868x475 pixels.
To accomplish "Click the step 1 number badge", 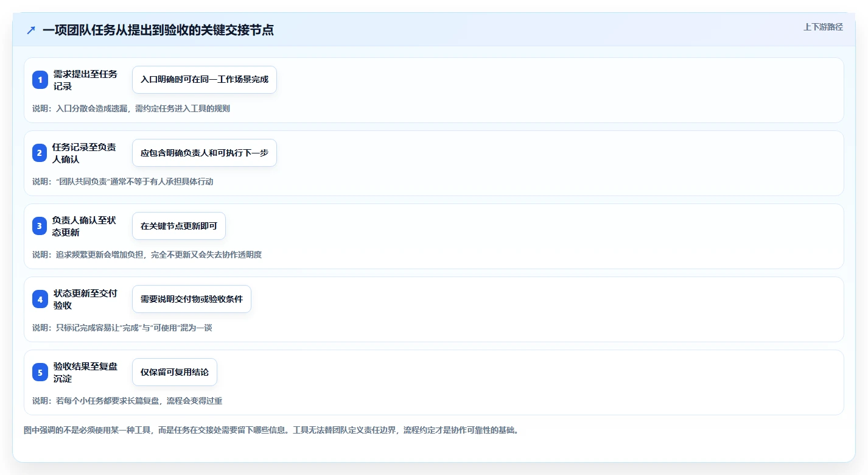I will (40, 80).
